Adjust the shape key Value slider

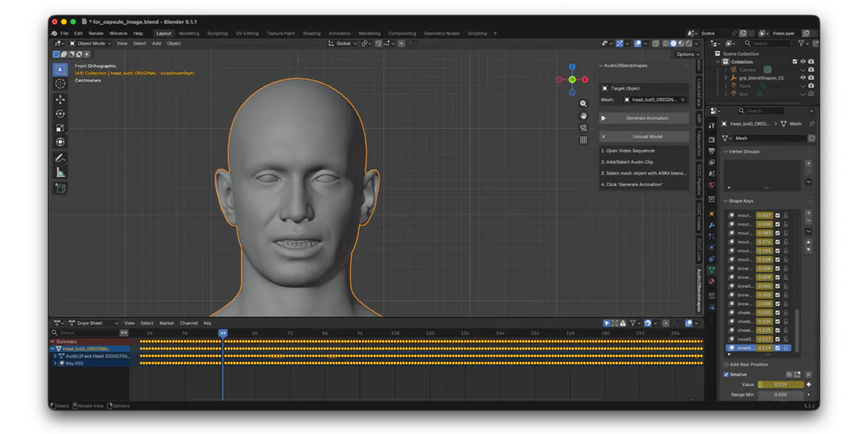coord(780,385)
